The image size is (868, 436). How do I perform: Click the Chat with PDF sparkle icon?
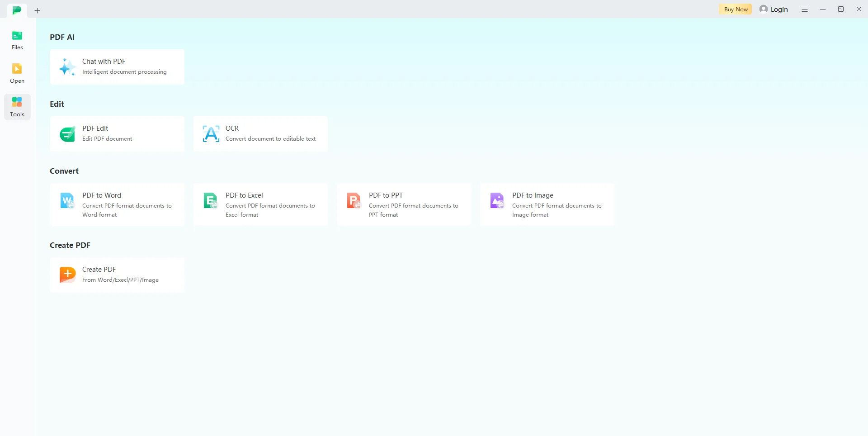tap(67, 67)
